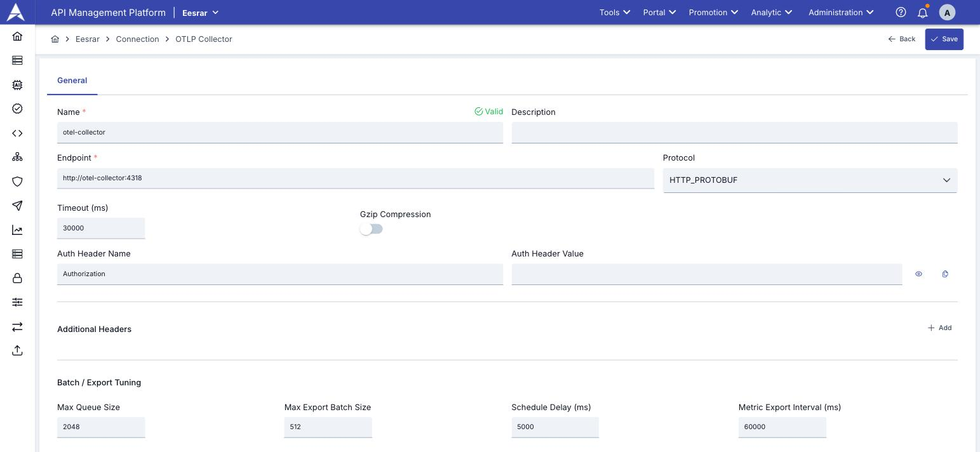Click the Description input field

[x=734, y=132]
